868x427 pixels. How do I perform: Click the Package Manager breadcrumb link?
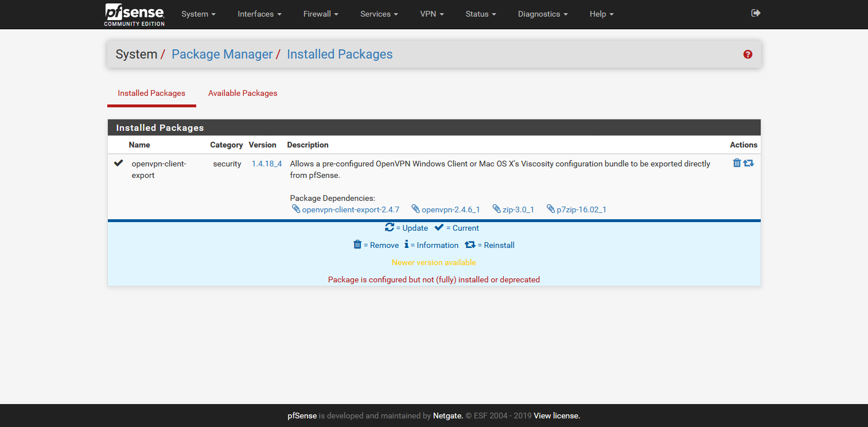(222, 55)
